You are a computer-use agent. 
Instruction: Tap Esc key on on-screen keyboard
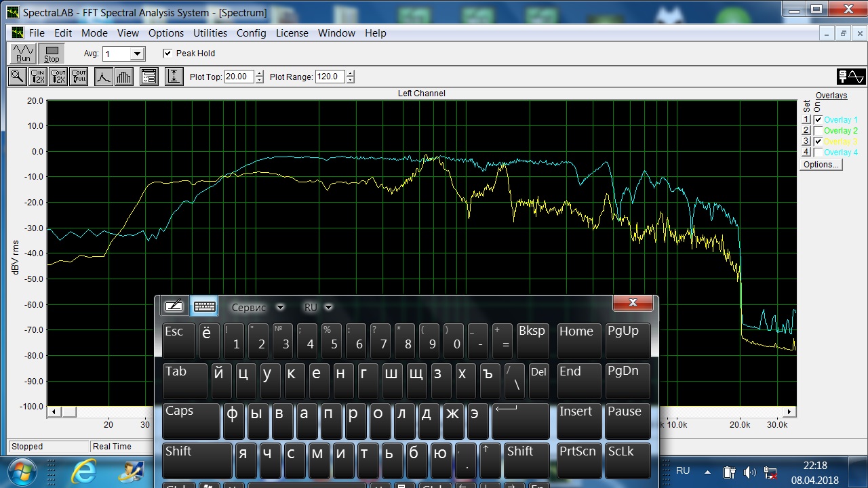coord(180,340)
